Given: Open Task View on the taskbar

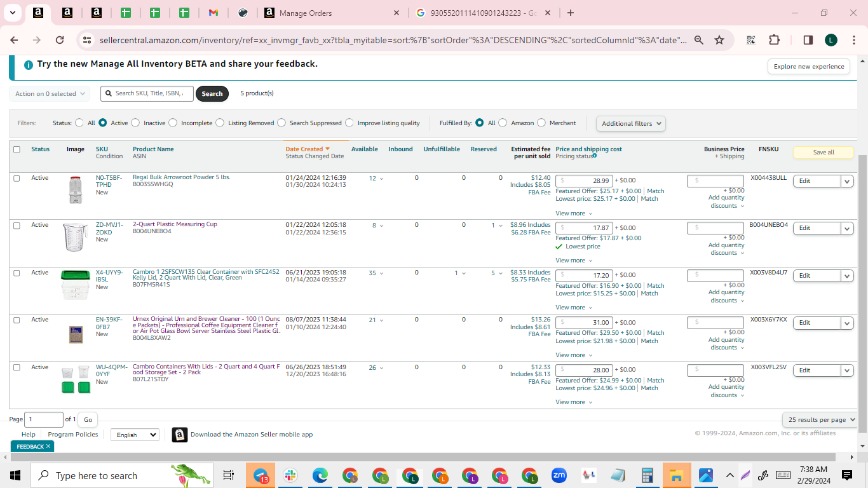Looking at the screenshot, I should 229,475.
